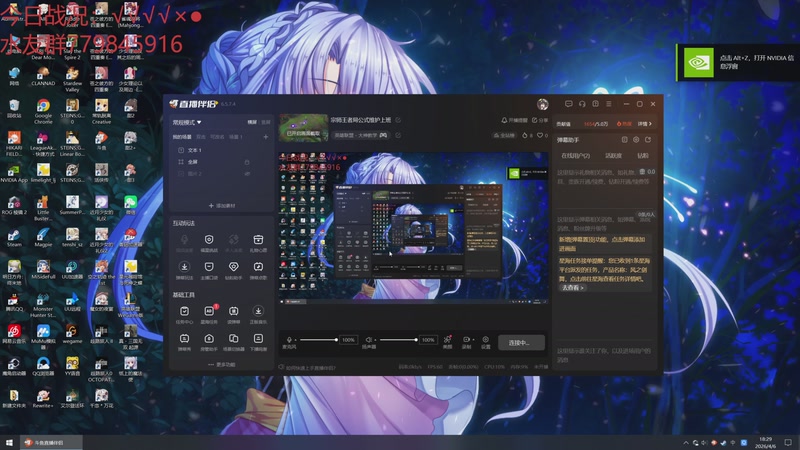800x450 pixels.
Task: Select the 文本 1 source row
Action: pyautogui.click(x=221, y=150)
